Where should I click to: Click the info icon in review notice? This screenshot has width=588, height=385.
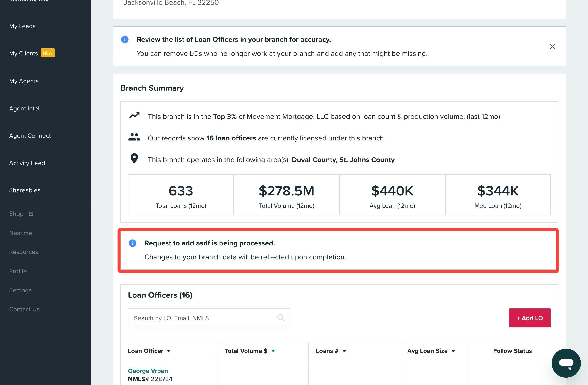click(x=125, y=40)
